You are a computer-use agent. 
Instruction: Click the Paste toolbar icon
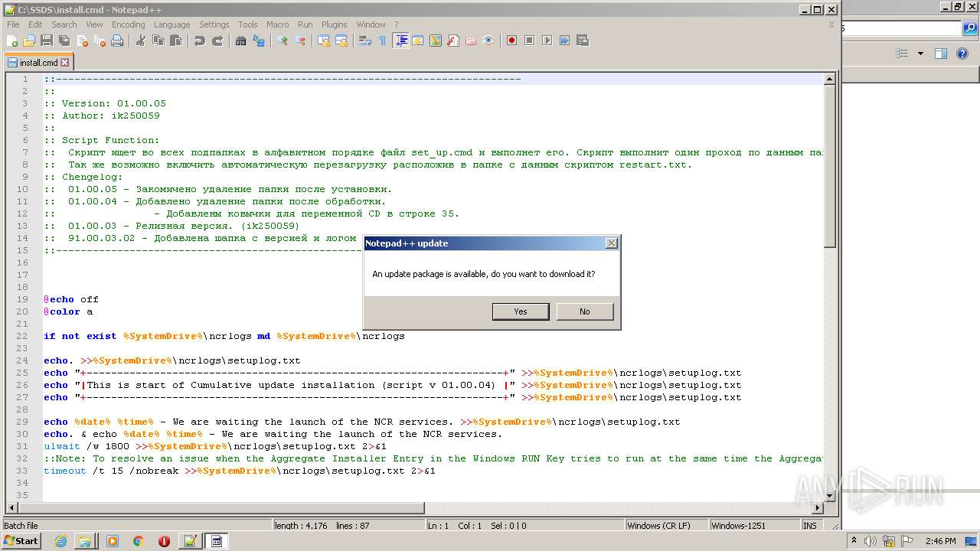pos(175,41)
